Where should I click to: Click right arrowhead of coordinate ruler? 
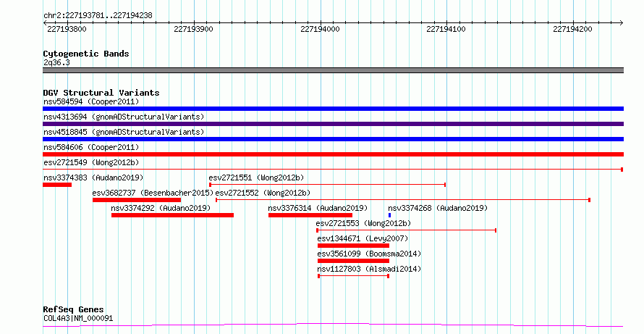point(622,23)
